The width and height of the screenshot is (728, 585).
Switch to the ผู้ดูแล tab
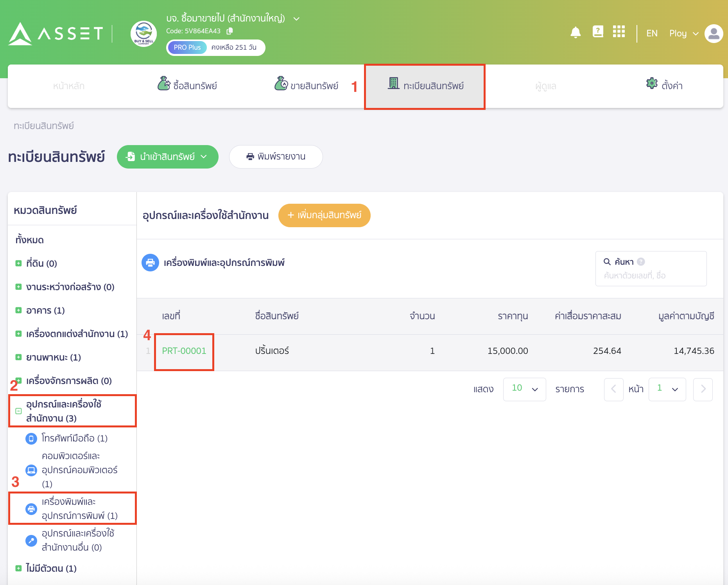545,86
